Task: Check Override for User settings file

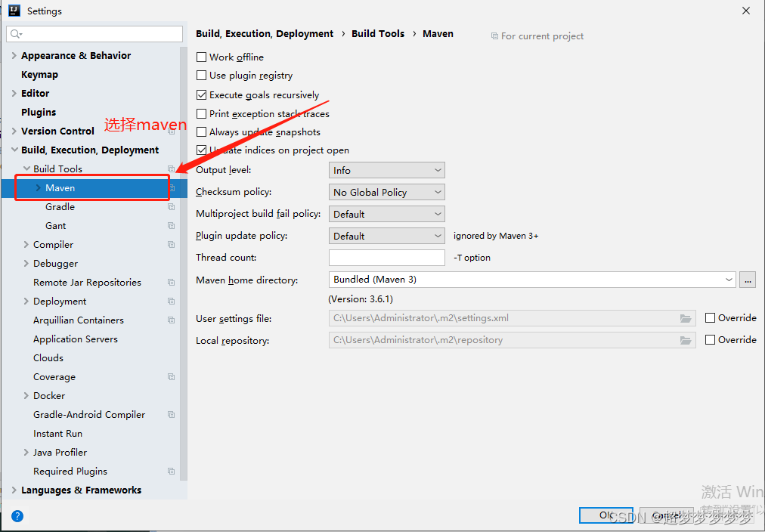Action: [711, 318]
